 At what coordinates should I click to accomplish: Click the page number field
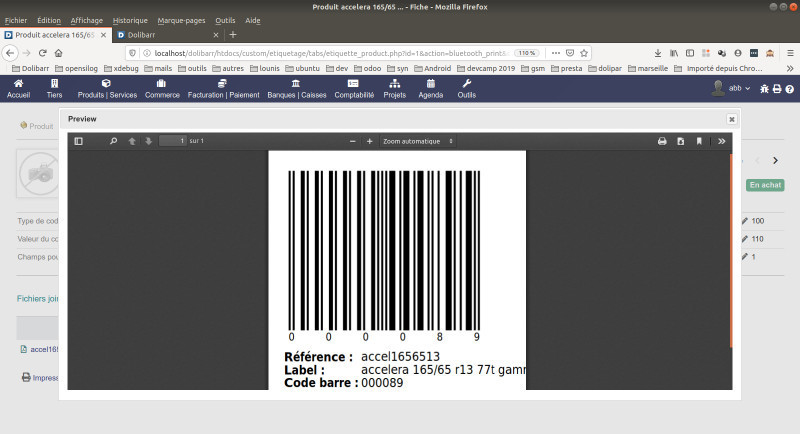click(172, 141)
